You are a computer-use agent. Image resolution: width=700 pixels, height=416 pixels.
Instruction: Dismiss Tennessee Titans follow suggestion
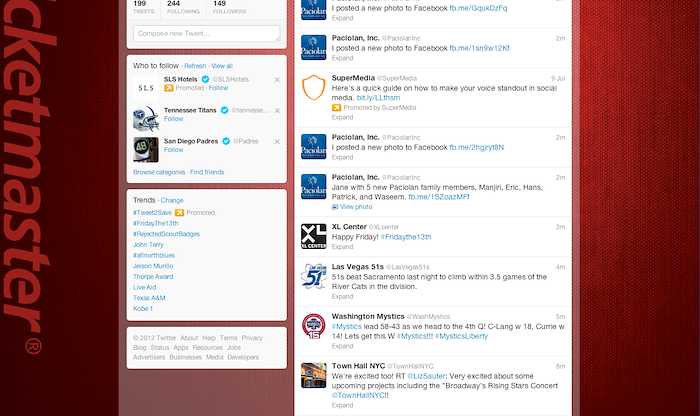277,111
